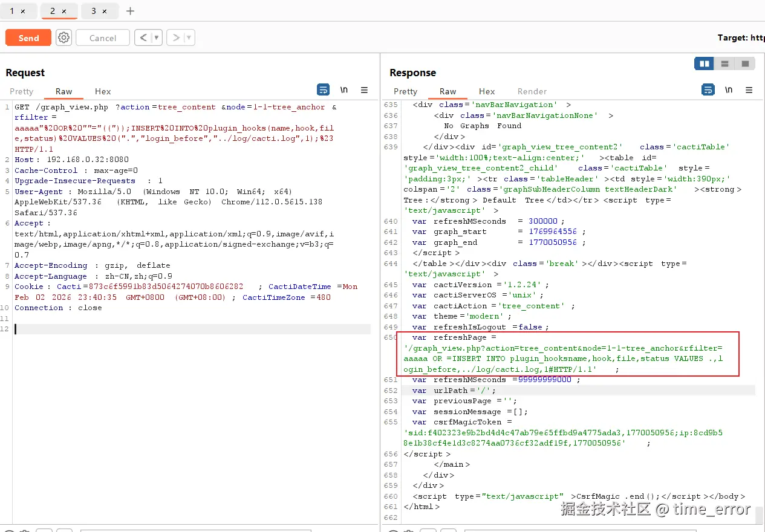
Task: Close Repeater tab 2
Action: click(x=64, y=11)
